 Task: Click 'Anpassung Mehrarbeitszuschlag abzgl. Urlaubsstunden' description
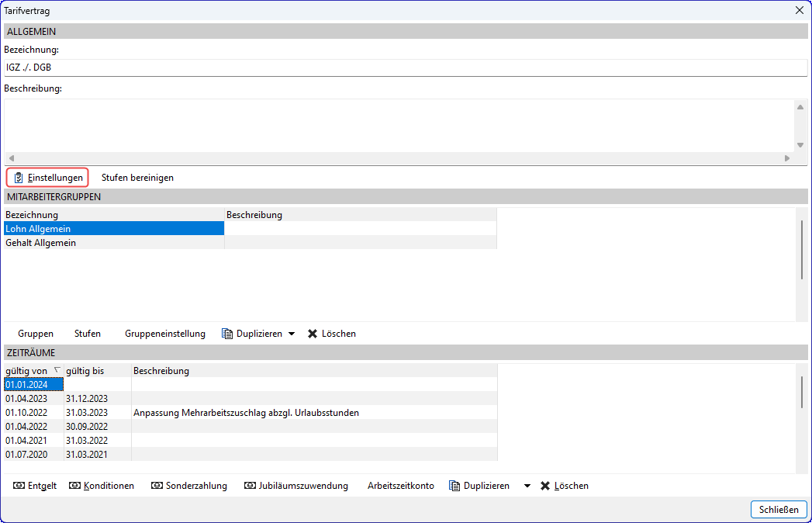click(246, 413)
